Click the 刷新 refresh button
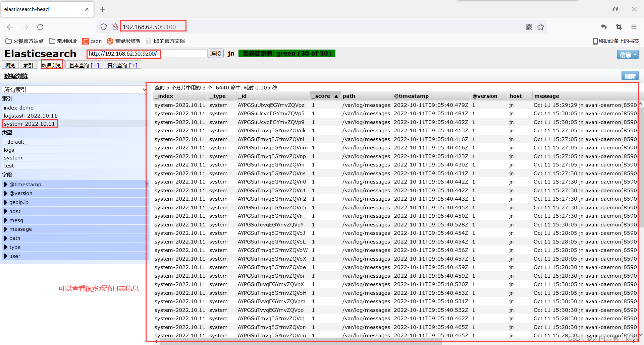This screenshot has width=644, height=345. [630, 76]
